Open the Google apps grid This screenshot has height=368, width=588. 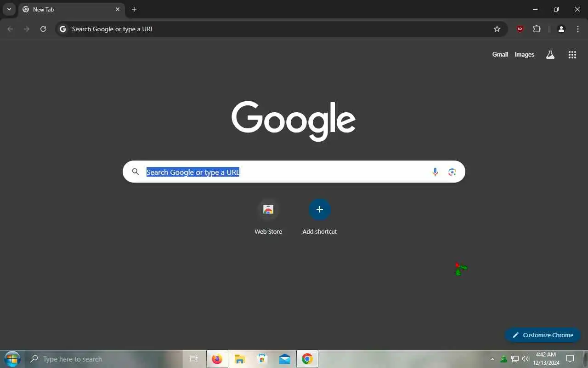(x=572, y=55)
